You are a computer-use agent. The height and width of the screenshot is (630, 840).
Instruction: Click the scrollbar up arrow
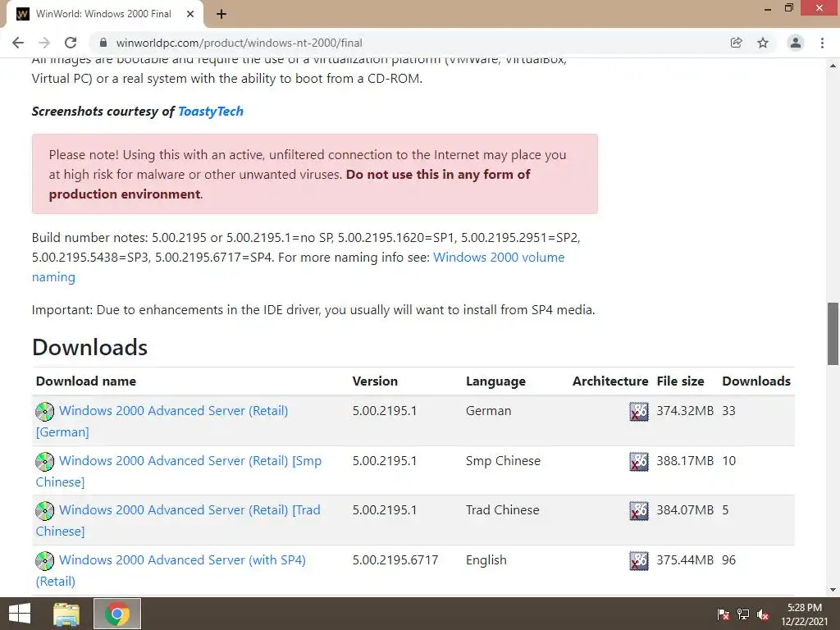point(833,66)
